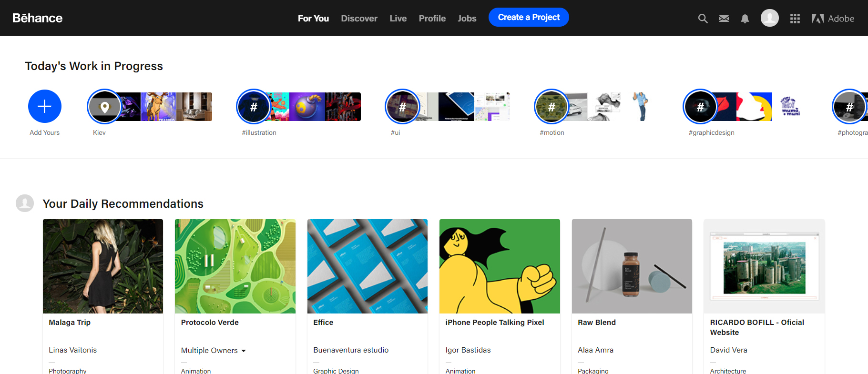Open the notifications bell icon
The image size is (868, 374).
coord(745,19)
